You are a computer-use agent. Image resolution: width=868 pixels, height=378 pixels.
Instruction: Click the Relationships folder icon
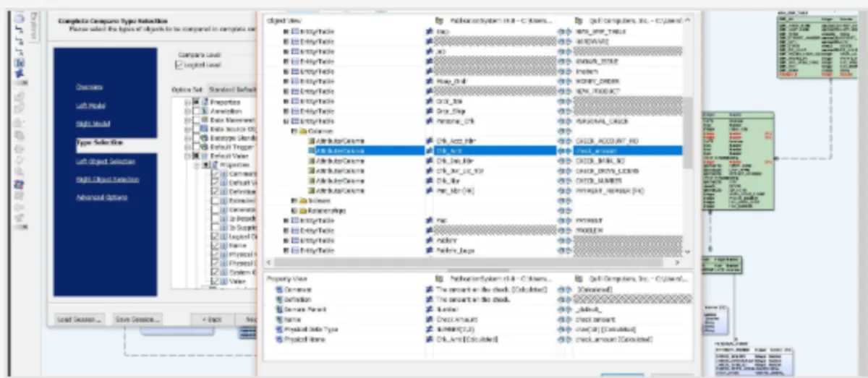[302, 210]
